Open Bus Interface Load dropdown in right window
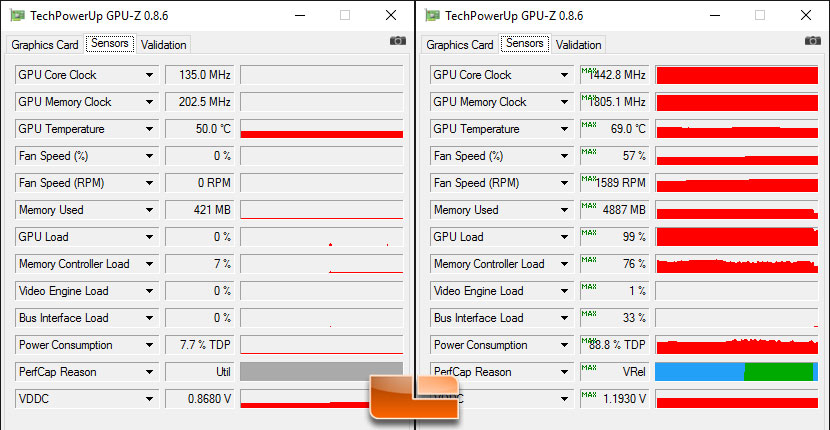The image size is (830, 430). (x=565, y=318)
